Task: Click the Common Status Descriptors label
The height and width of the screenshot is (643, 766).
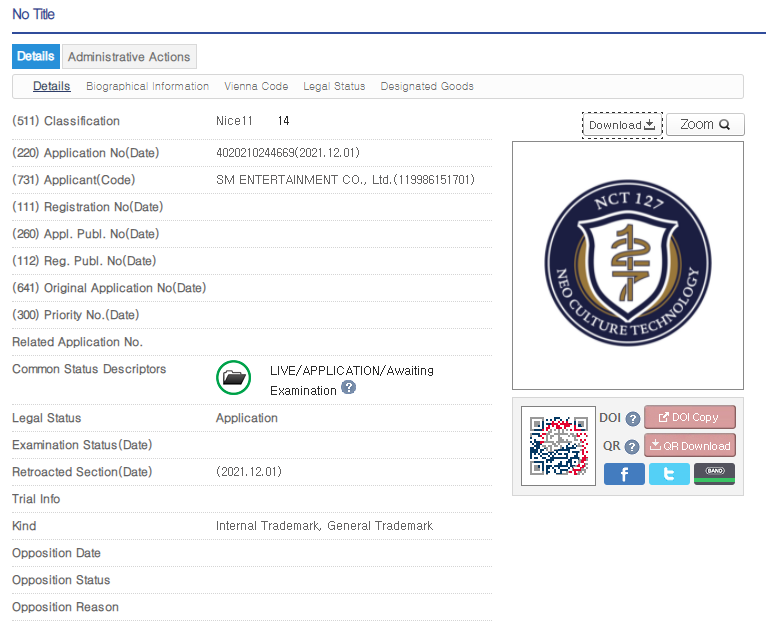Action: (89, 369)
